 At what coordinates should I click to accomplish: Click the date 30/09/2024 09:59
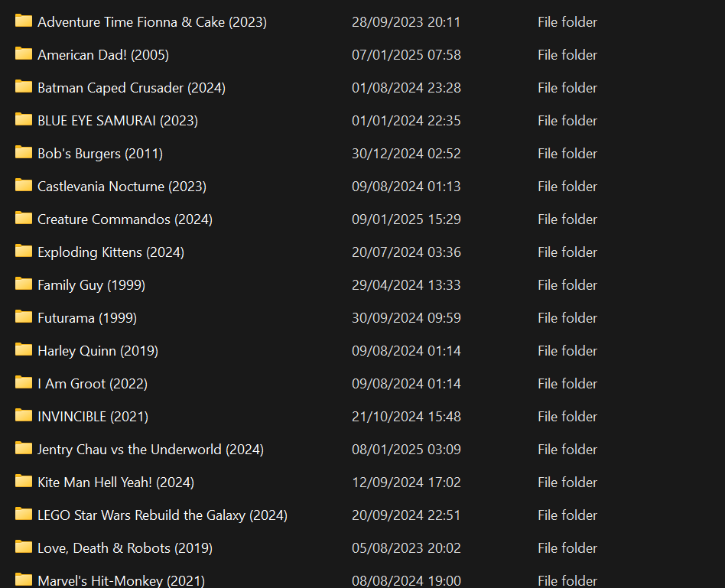pos(406,318)
